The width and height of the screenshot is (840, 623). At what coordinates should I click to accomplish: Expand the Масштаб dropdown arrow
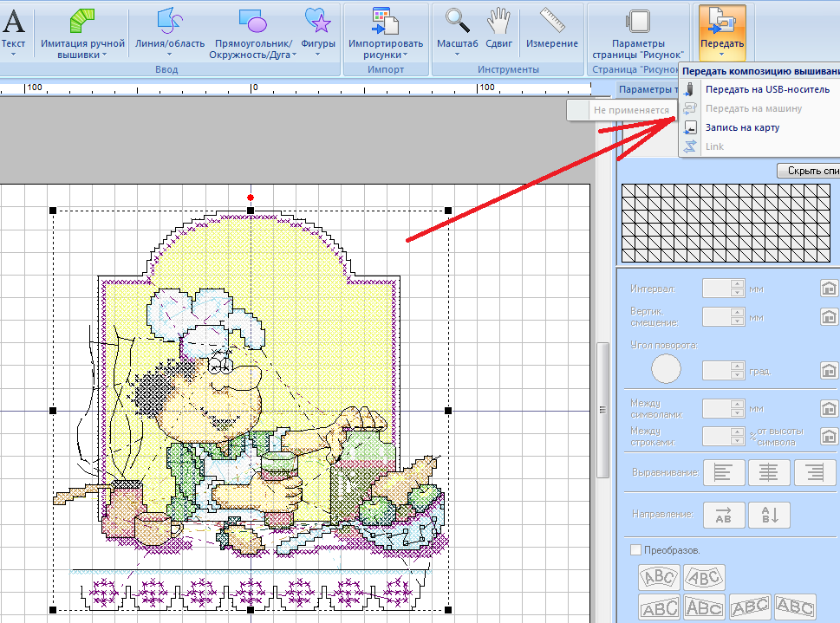(x=457, y=54)
